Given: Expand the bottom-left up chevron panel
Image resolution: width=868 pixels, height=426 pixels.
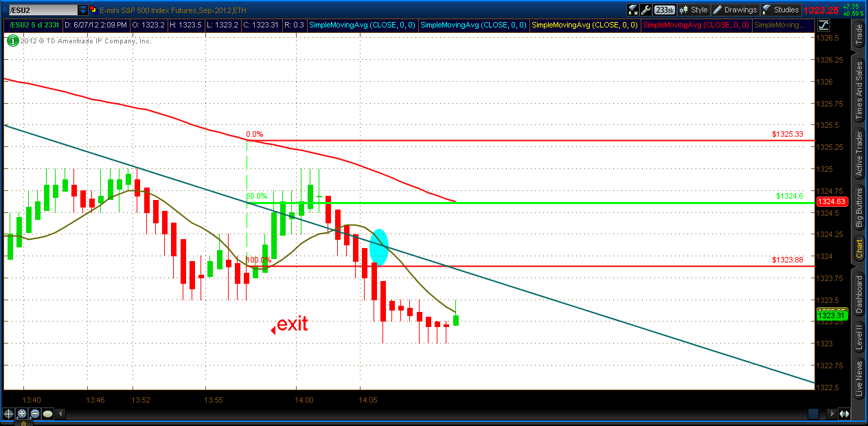Looking at the screenshot, I should click(25, 423).
